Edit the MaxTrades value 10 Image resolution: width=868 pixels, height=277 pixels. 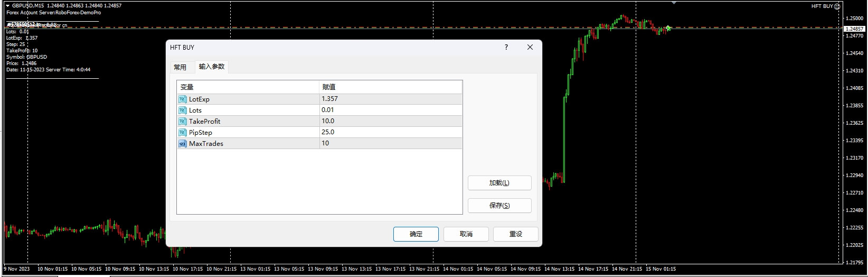click(391, 143)
